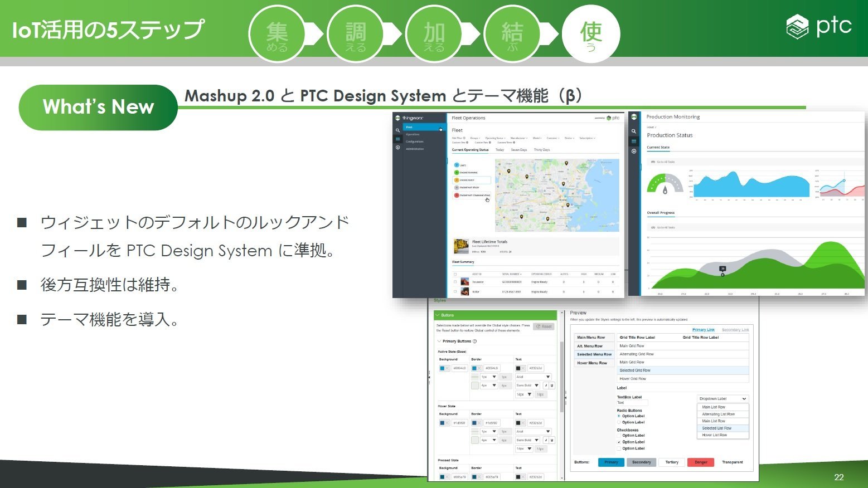Screen dimensions: 868x488
Task: Click the Styles panel vertical scrollbar
Action: tap(561, 377)
